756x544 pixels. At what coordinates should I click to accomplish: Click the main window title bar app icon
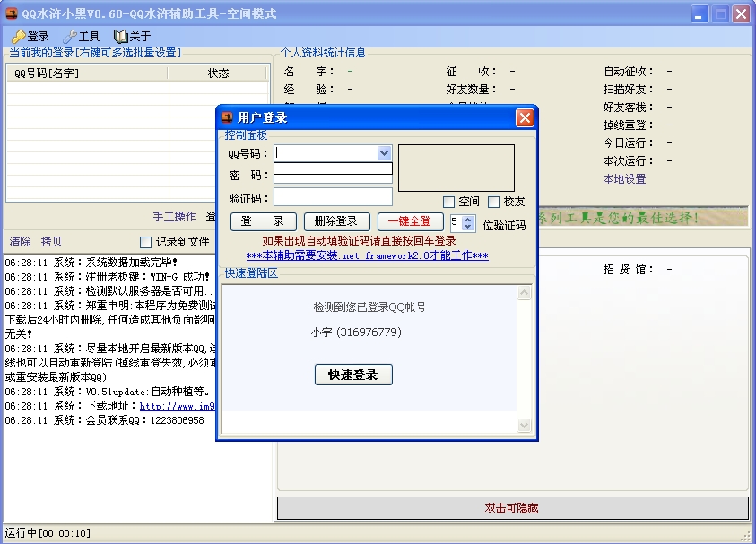pos(12,13)
